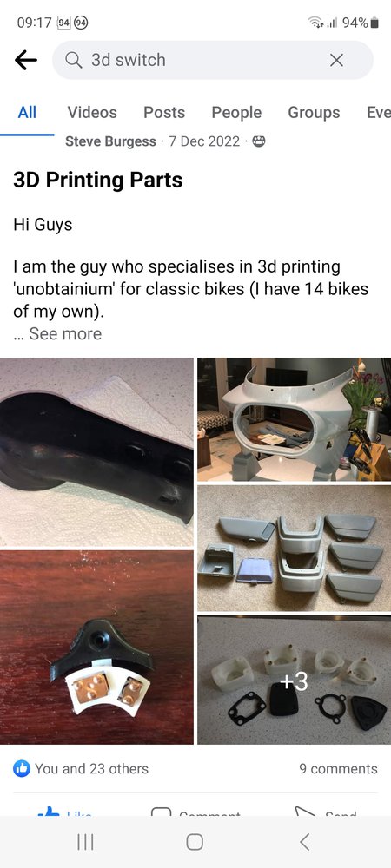Open the grey fairing photo

click(294, 419)
